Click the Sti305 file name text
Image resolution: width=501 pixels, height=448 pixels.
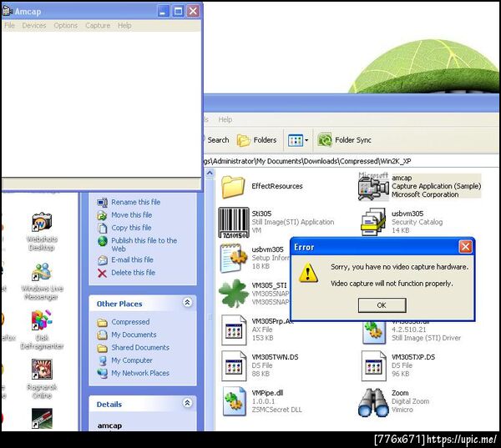coord(261,214)
